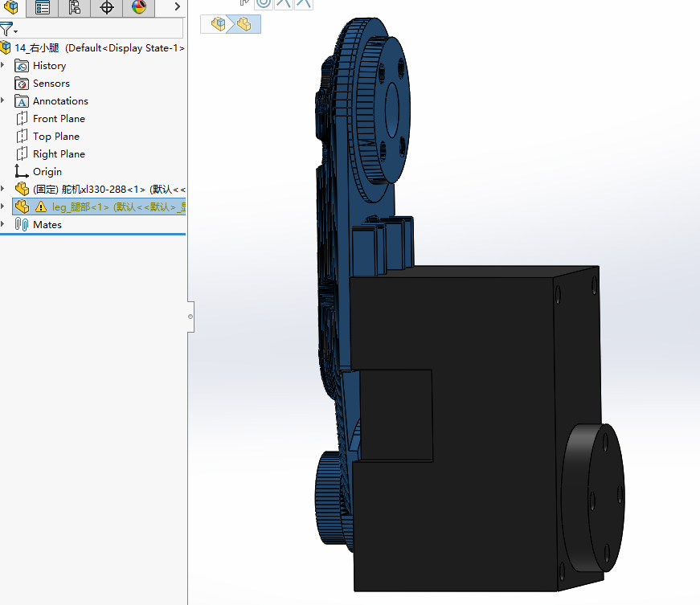Show more manager tabs with the right arrow
700x605 pixels.
[x=178, y=6]
